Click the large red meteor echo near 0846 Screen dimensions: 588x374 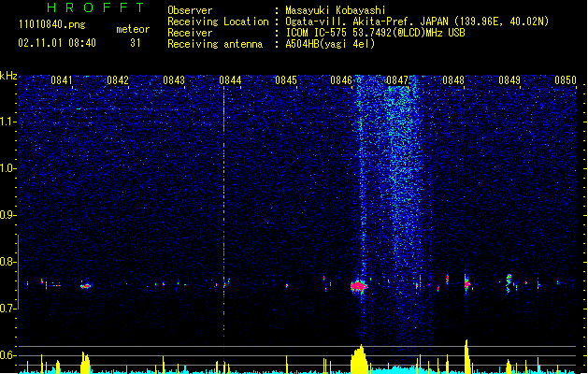click(x=358, y=286)
